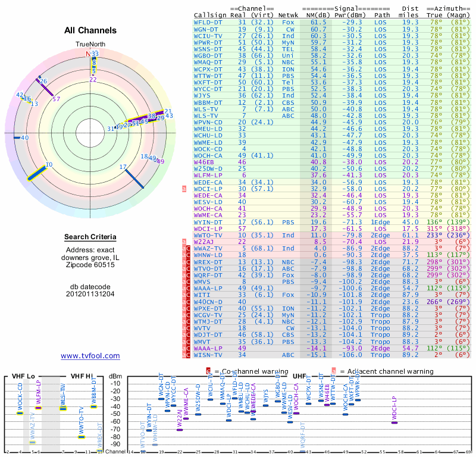This screenshot has height=457, width=476.
Task: Click the TrueNorth label above the radar
Action: tap(89, 45)
